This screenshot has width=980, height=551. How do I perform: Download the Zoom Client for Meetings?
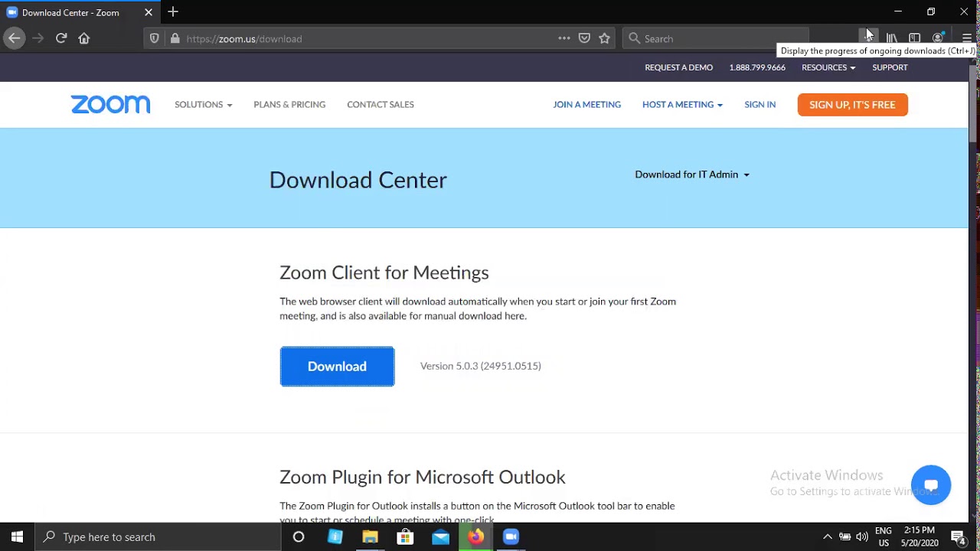[337, 367]
